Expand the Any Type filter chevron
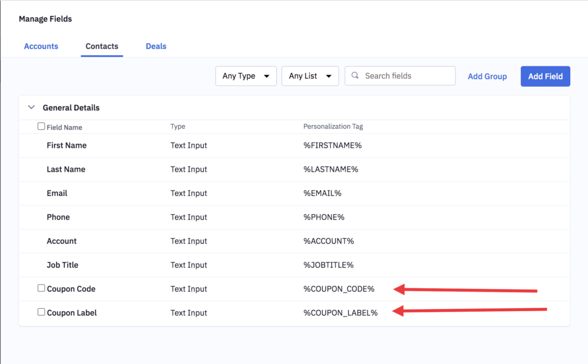The width and height of the screenshot is (588, 364). [266, 75]
